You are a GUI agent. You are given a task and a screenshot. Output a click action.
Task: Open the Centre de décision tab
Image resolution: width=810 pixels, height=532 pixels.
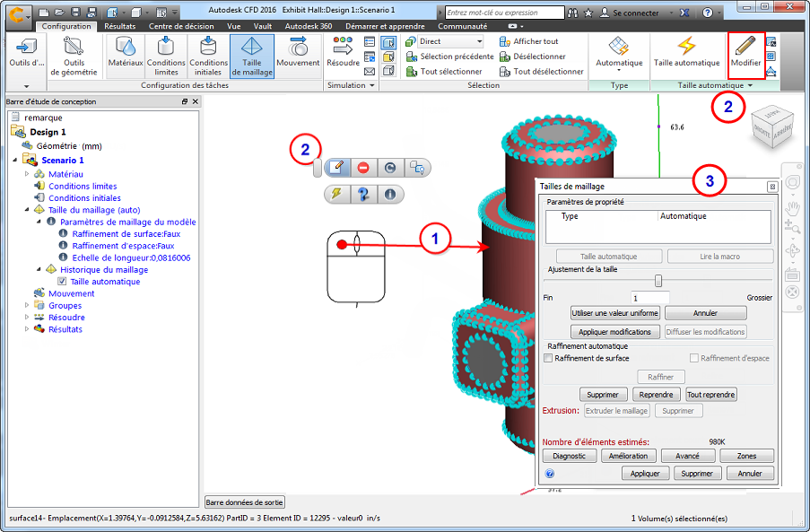tap(181, 26)
